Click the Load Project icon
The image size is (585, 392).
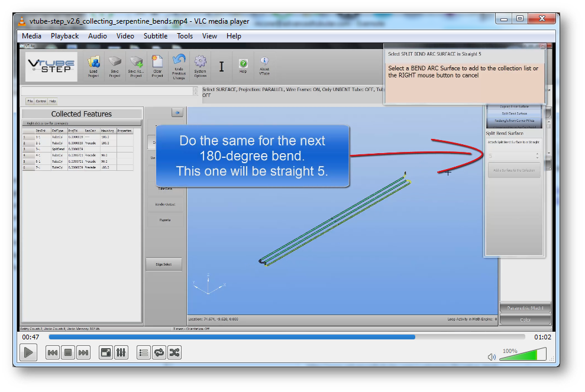93,66
